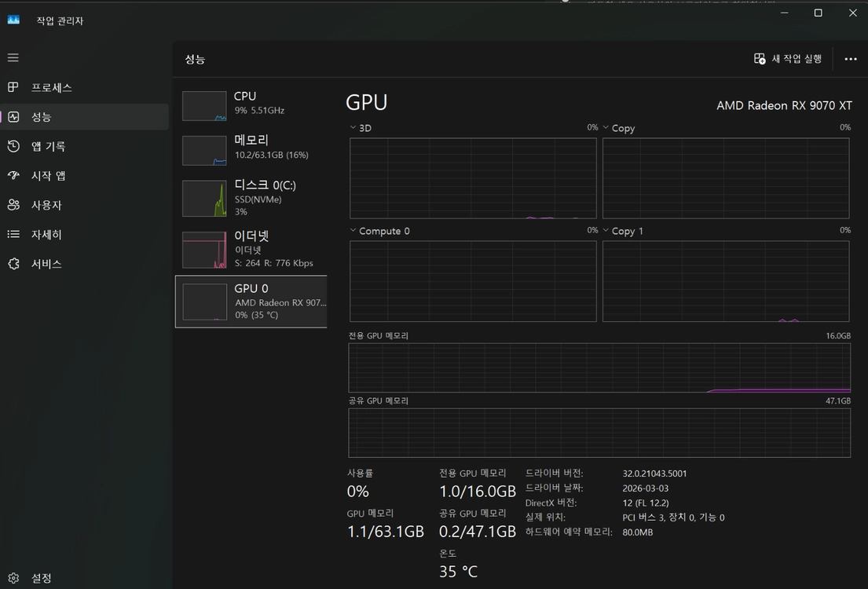Go to 서비스 tab label
Image resolution: width=868 pixels, height=589 pixels.
[46, 264]
